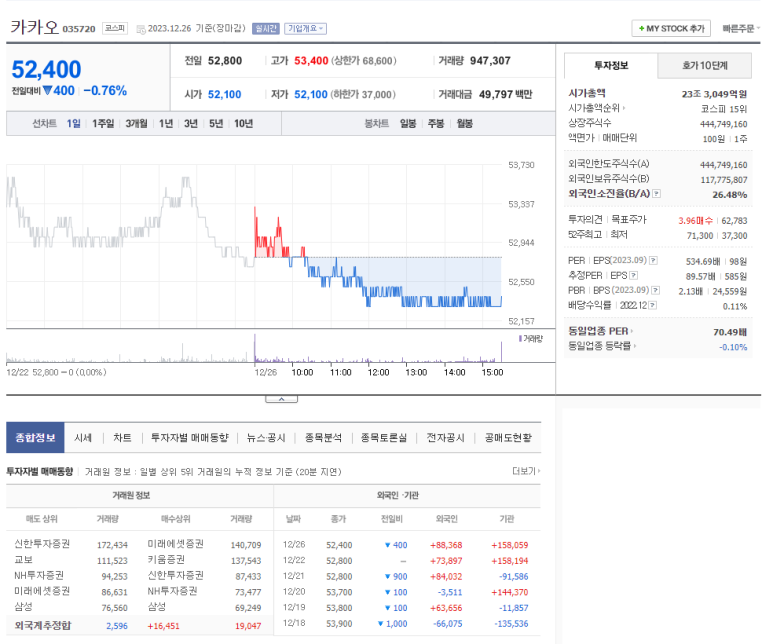
Task: Click help icon next to 배당수익률 2022.12
Action: point(652,305)
